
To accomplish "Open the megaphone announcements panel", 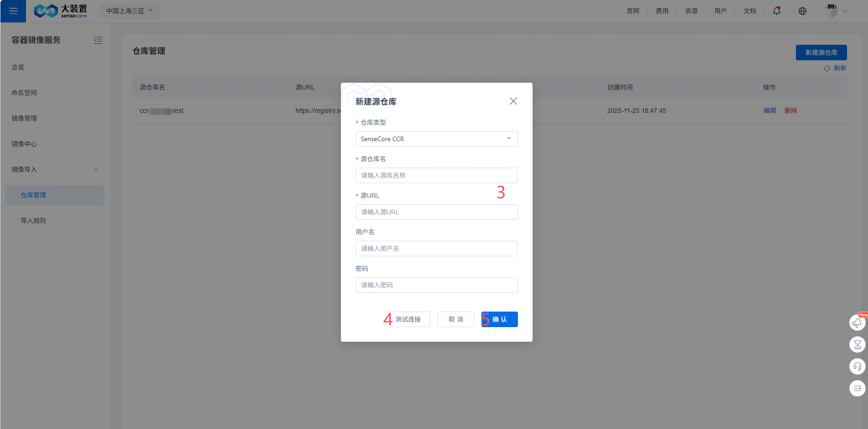I will click(857, 322).
